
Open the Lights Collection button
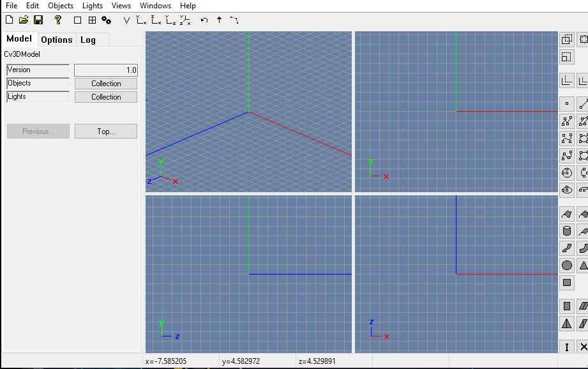tap(106, 97)
